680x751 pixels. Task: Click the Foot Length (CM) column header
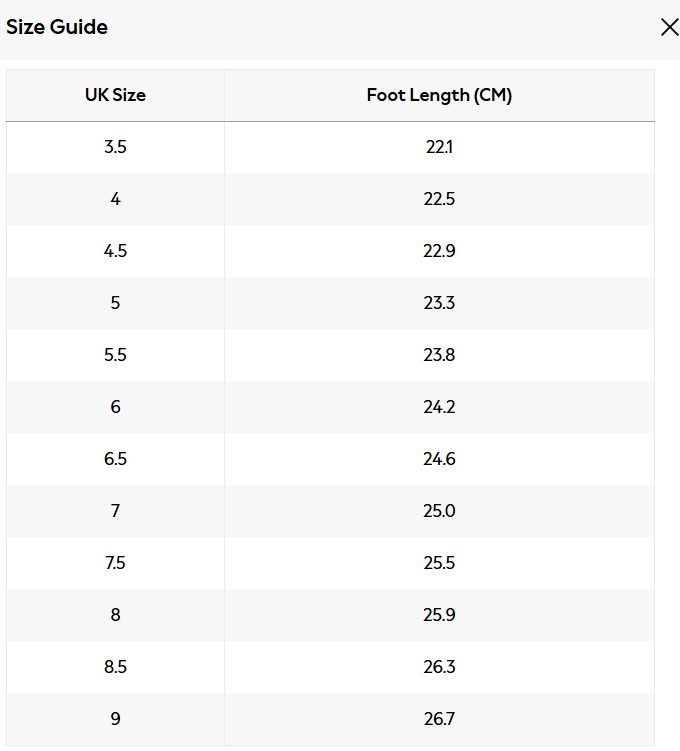click(x=439, y=96)
